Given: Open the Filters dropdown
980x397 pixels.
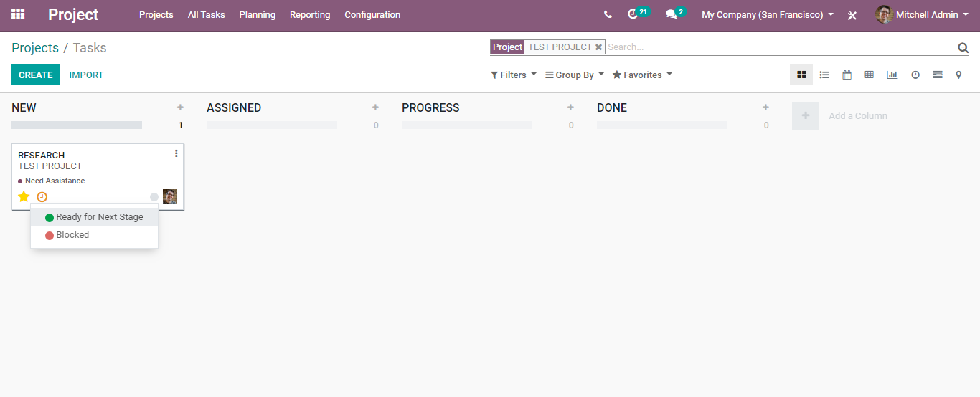Looking at the screenshot, I should 514,75.
